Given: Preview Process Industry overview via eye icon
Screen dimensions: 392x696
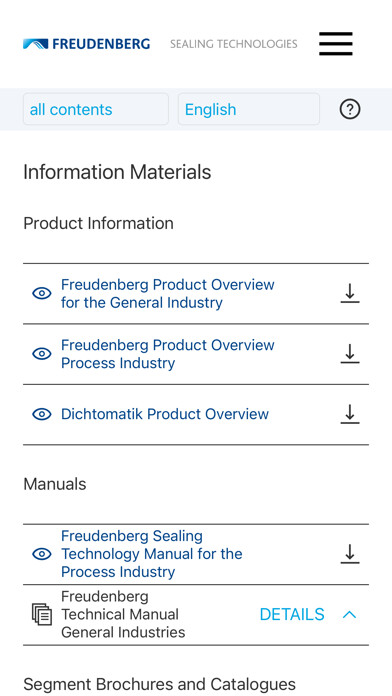Looking at the screenshot, I should point(42,354).
